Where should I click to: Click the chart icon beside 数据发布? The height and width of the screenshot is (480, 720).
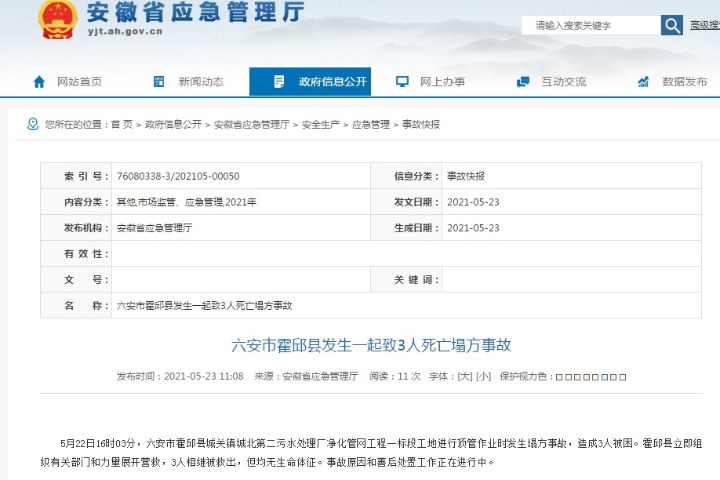click(x=643, y=82)
